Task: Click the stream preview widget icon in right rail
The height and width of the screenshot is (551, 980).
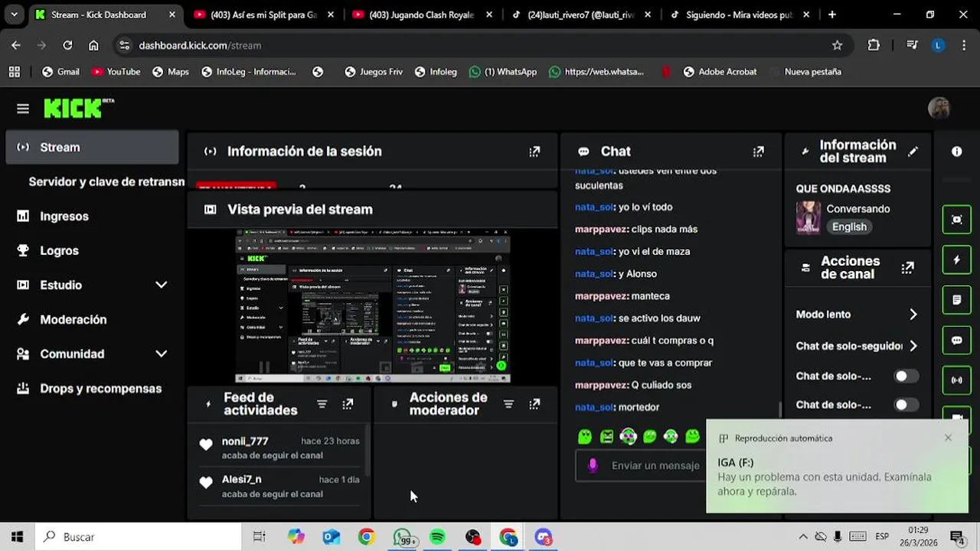Action: pos(957,220)
